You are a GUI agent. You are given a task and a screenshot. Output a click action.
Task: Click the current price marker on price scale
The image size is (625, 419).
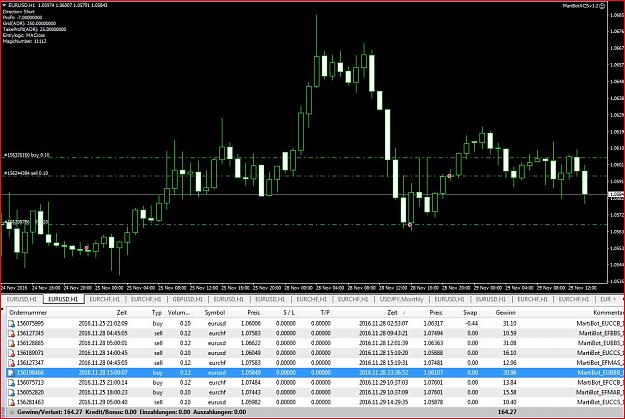click(616, 195)
